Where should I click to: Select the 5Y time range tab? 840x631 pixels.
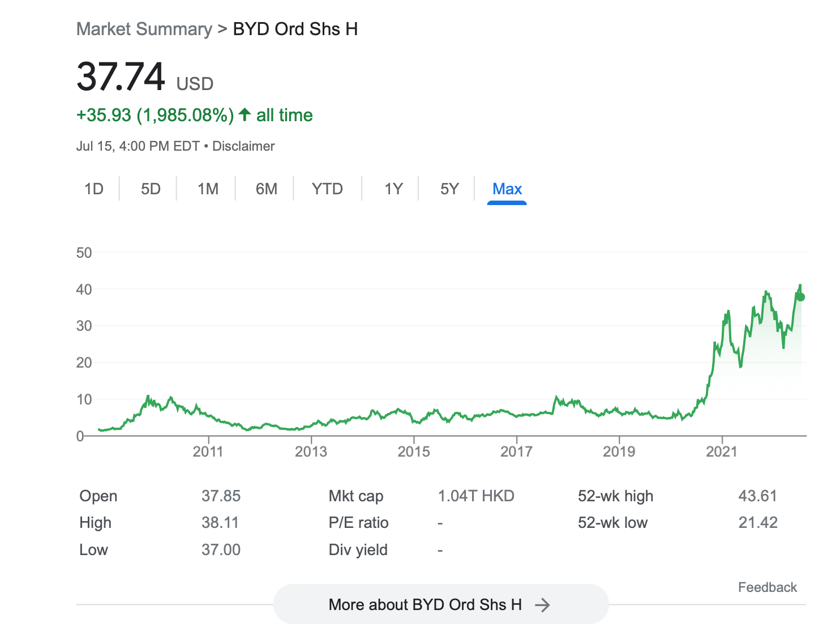tap(449, 189)
